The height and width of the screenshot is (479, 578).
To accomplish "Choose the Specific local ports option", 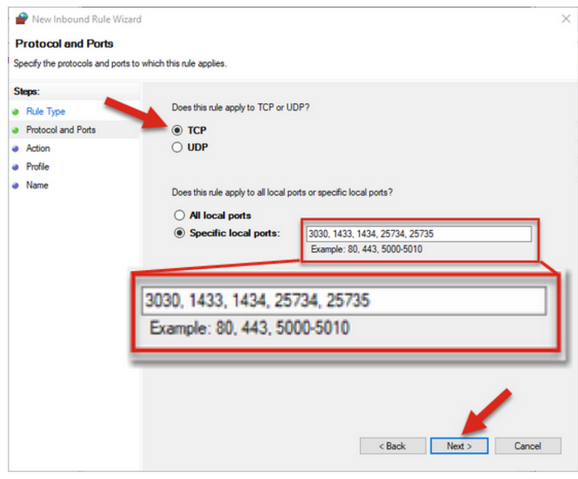I will pyautogui.click(x=179, y=233).
